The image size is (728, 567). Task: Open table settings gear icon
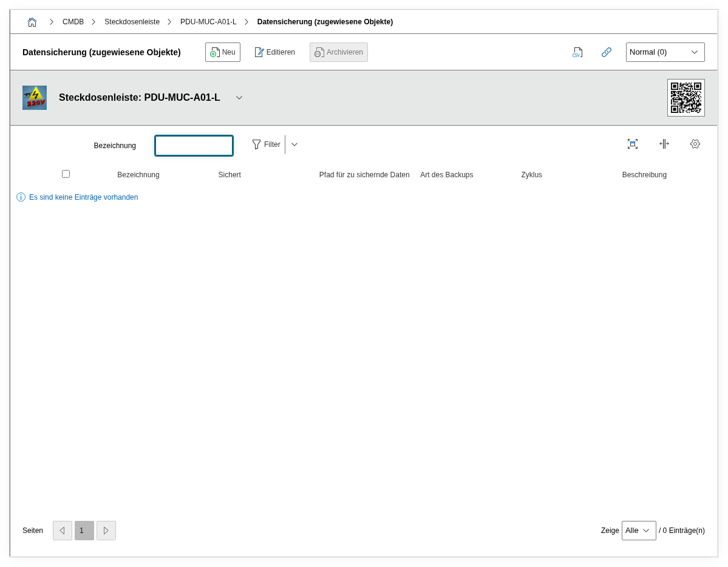695,144
